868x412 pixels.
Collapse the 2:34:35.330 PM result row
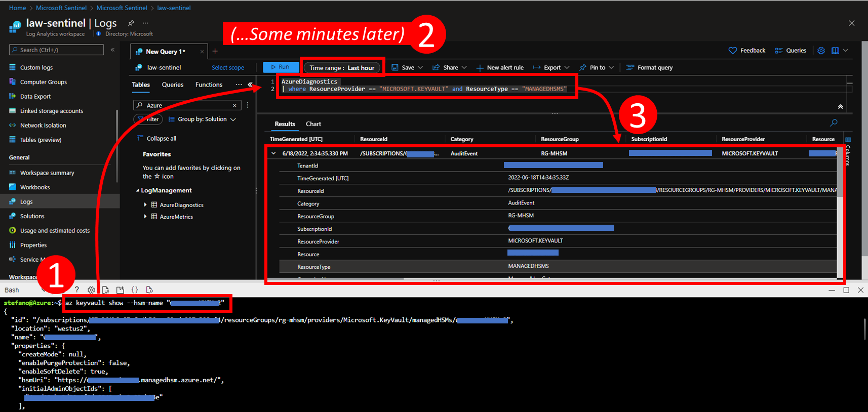pyautogui.click(x=273, y=153)
